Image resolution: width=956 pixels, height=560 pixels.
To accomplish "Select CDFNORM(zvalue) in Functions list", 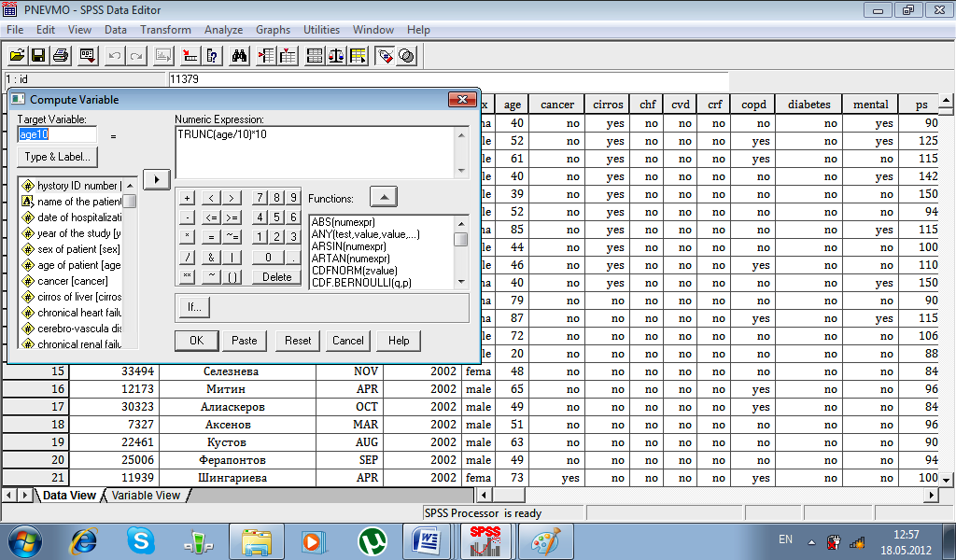I will coord(354,271).
